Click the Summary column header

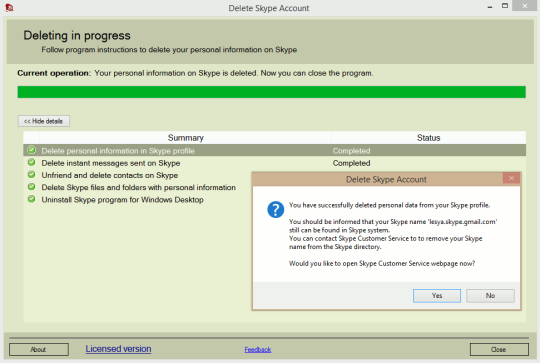click(x=186, y=138)
